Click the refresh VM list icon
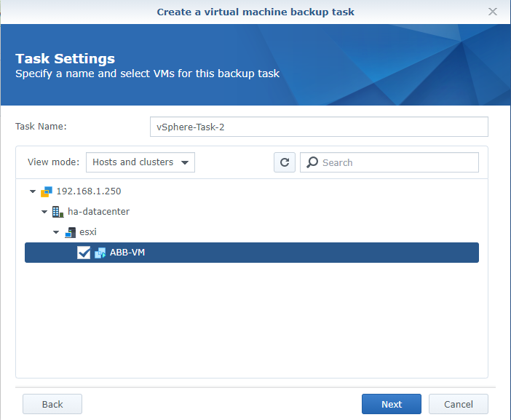Image resolution: width=511 pixels, height=420 pixels. click(285, 162)
